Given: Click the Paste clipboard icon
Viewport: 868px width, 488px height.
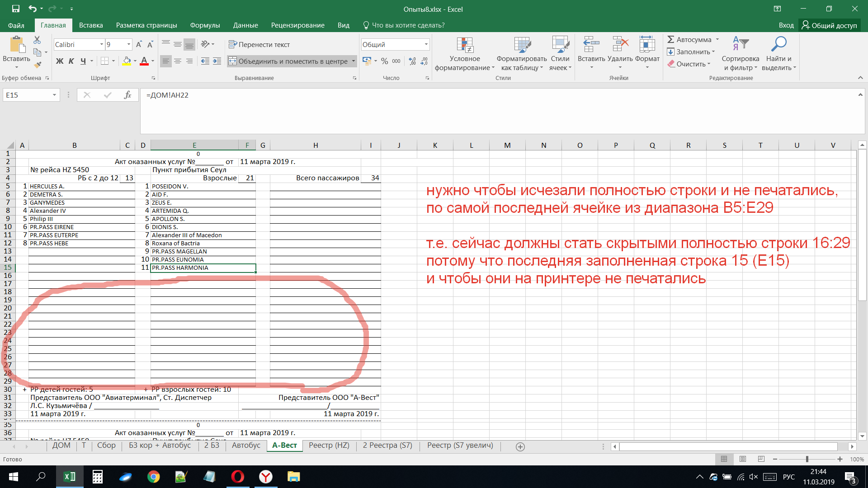Looking at the screenshot, I should (x=17, y=45).
